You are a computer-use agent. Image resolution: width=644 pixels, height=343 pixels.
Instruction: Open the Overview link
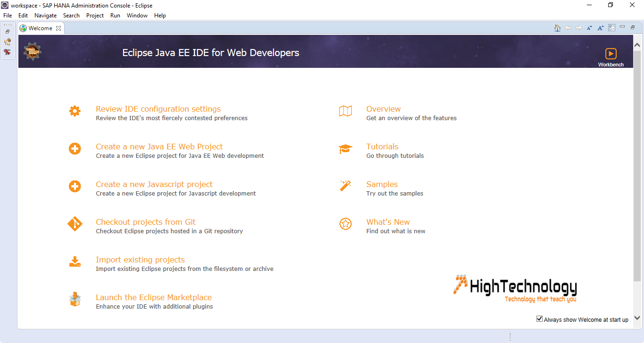383,109
